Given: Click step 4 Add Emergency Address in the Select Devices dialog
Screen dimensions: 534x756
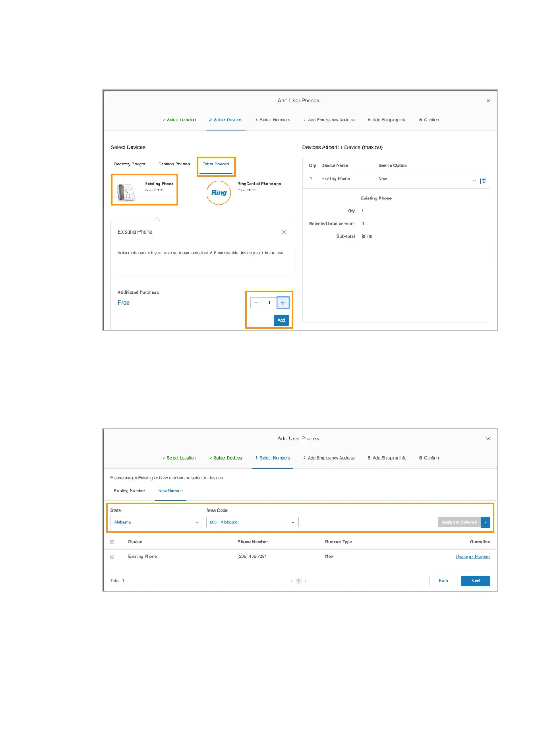Looking at the screenshot, I should pyautogui.click(x=329, y=120).
